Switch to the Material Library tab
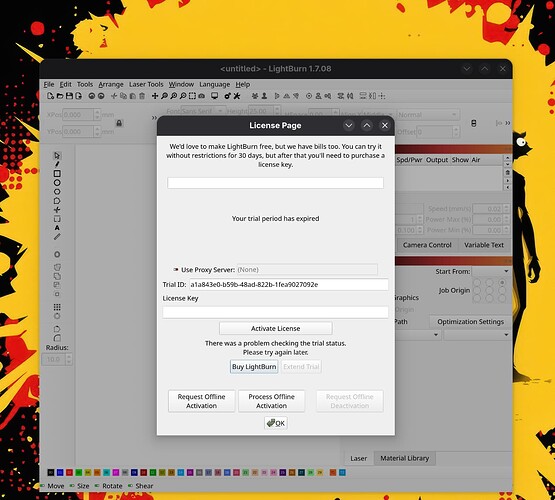The height and width of the screenshot is (500, 555). pos(405,458)
